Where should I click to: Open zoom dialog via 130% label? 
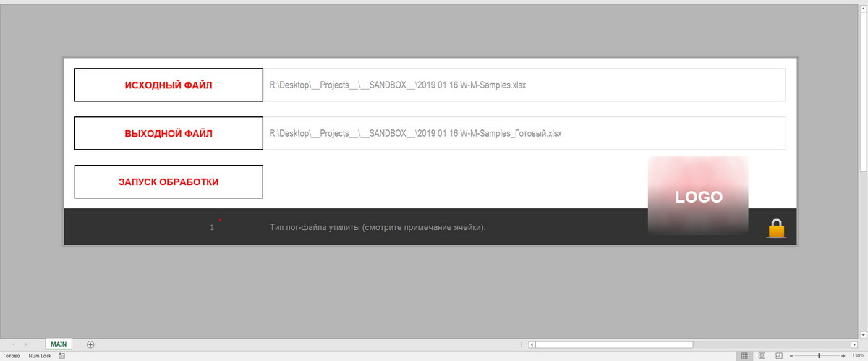point(858,356)
